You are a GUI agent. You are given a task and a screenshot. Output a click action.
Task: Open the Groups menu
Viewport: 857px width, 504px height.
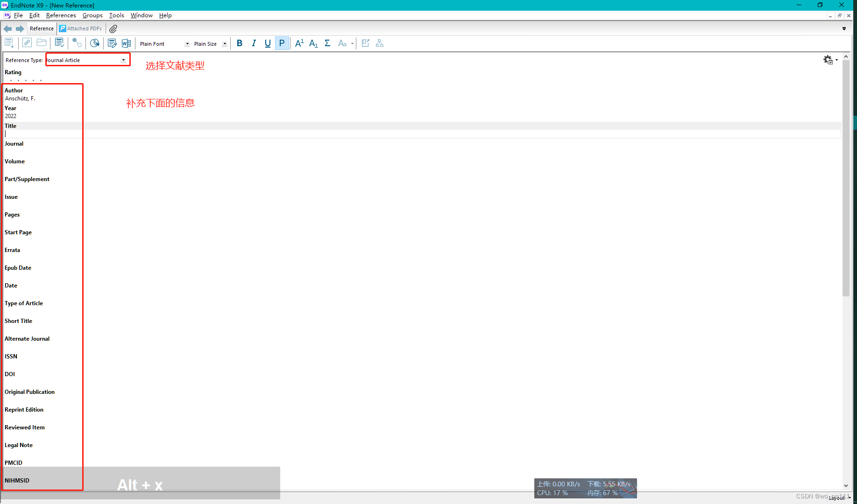tap(92, 15)
